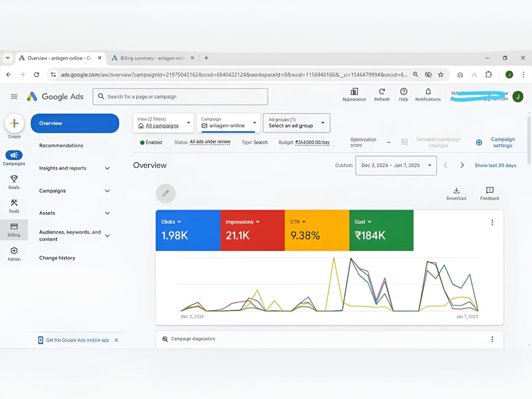Click the page vertical scrollbar
The width and height of the screenshot is (532, 399).
click(529, 139)
